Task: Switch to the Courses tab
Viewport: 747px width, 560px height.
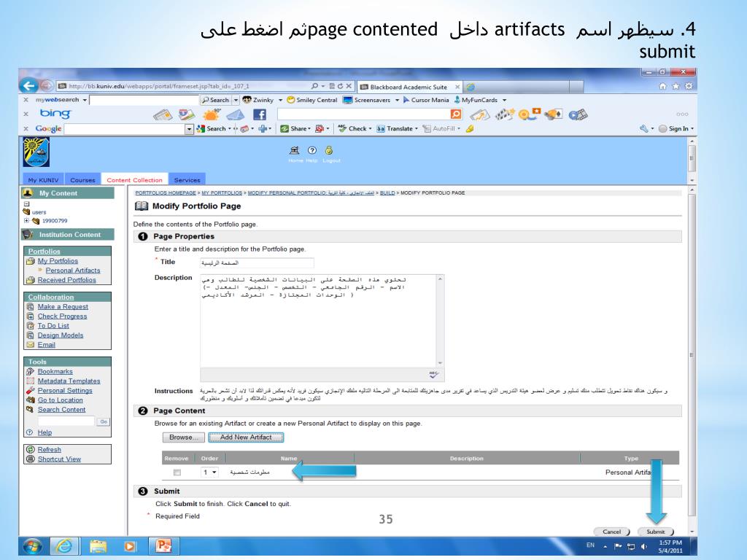Action: 82,180
